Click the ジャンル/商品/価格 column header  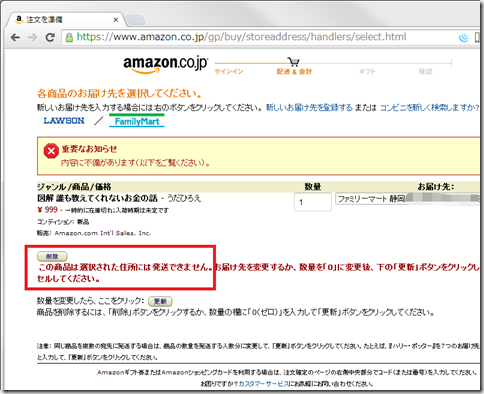coord(74,187)
